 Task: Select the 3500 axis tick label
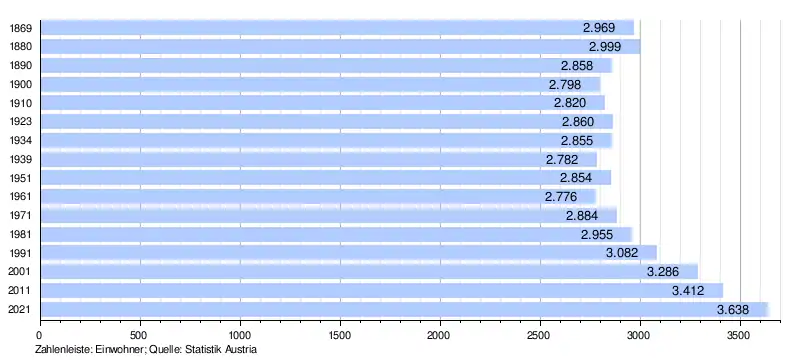click(740, 335)
